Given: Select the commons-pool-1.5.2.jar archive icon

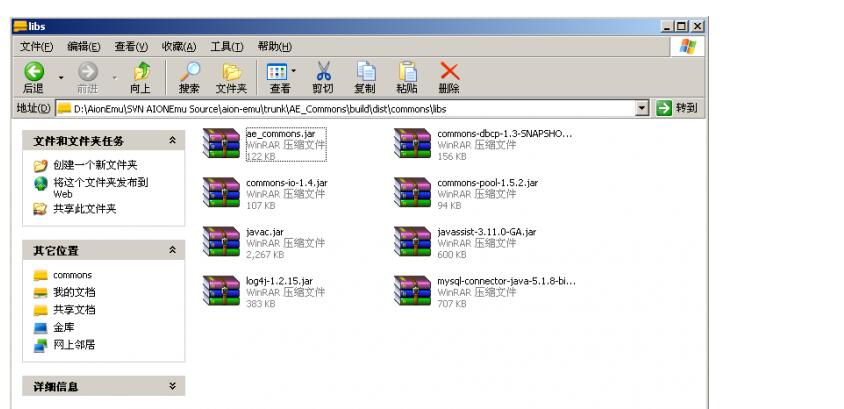Looking at the screenshot, I should coord(412,192).
